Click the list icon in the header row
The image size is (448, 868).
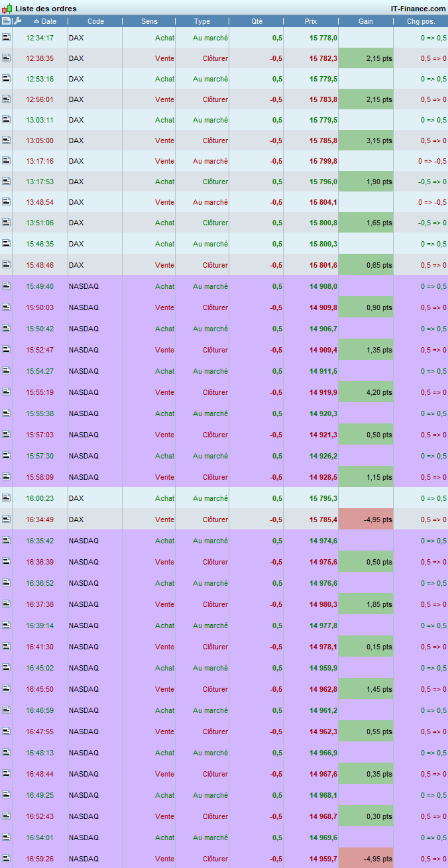[x=6, y=21]
